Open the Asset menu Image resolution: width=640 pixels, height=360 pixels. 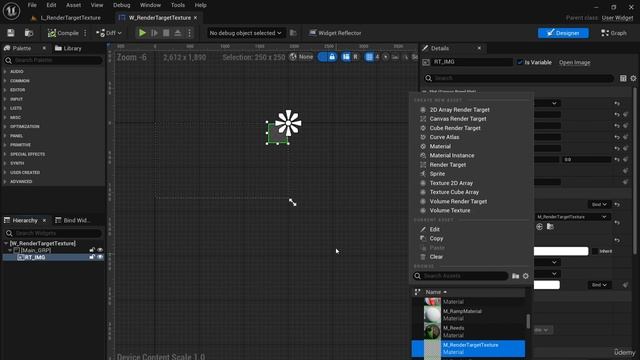pyautogui.click(x=73, y=5)
